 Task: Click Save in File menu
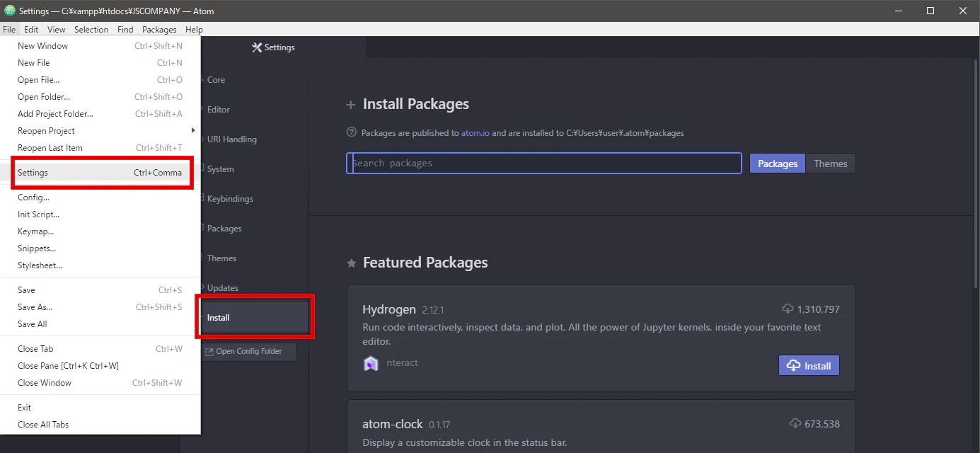click(100, 290)
